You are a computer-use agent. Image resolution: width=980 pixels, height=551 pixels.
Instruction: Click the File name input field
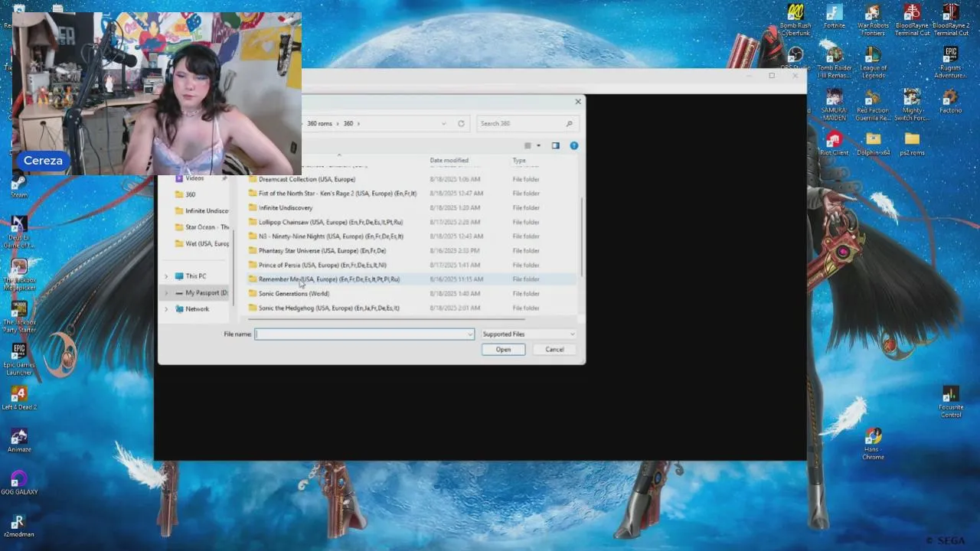(x=364, y=334)
